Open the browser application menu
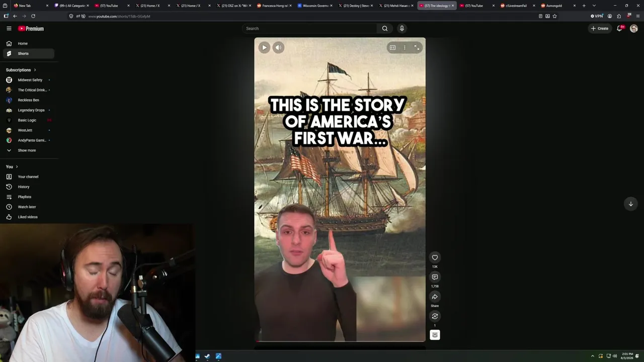The height and width of the screenshot is (362, 644). [638, 16]
